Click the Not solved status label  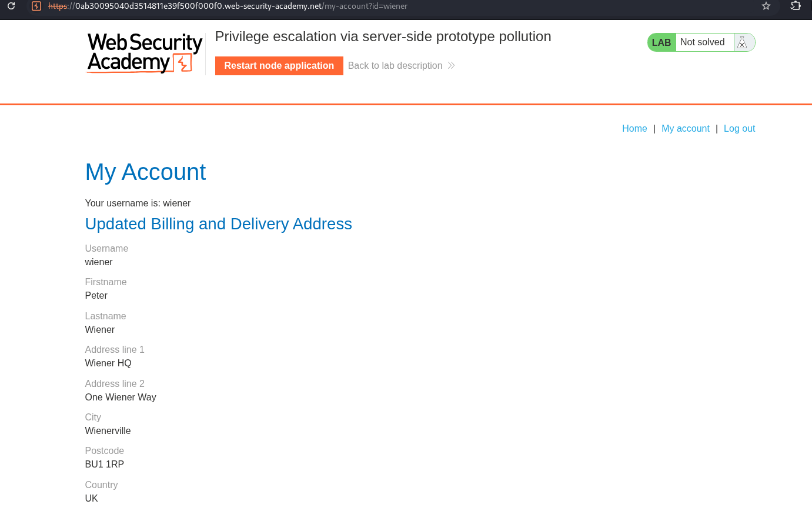702,42
